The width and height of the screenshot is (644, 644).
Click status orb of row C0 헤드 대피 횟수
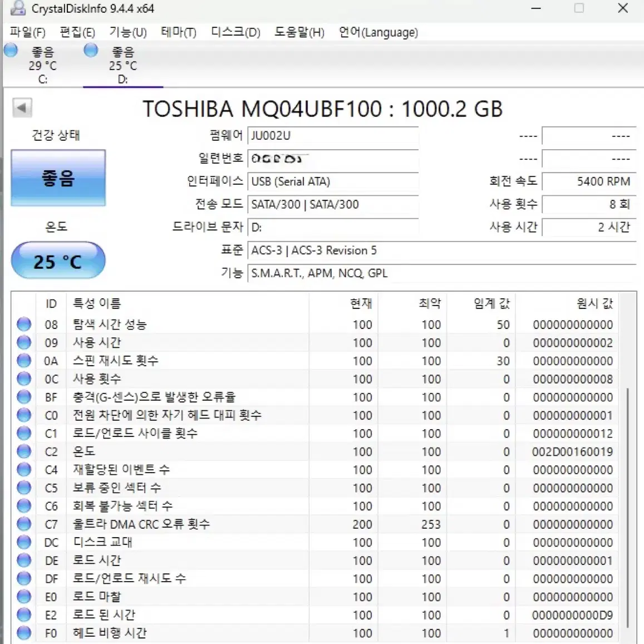24,415
